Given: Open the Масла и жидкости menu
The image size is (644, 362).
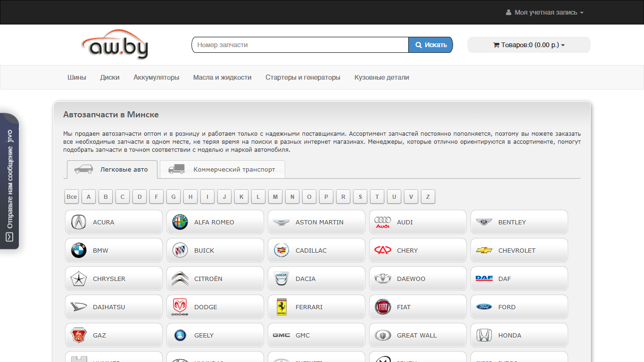Looking at the screenshot, I should (x=223, y=77).
